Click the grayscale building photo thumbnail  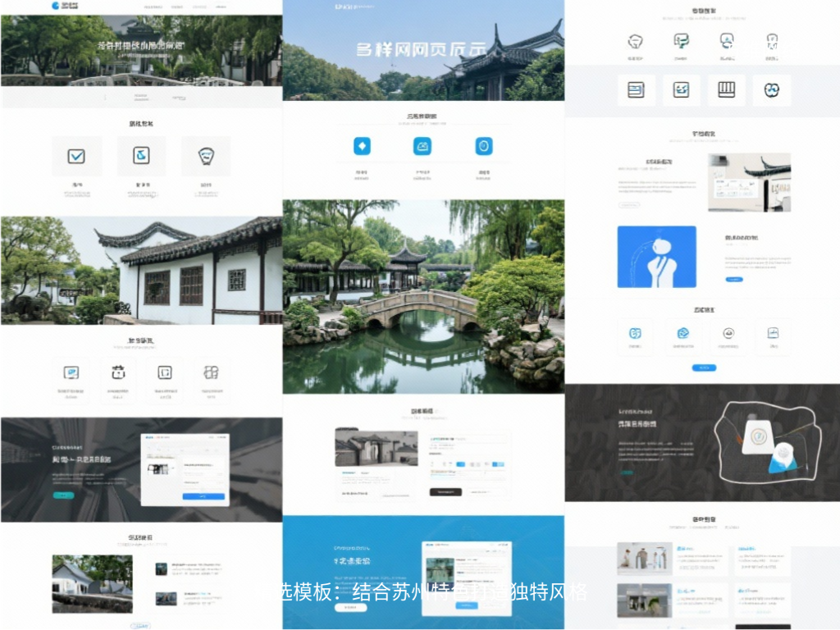376,448
